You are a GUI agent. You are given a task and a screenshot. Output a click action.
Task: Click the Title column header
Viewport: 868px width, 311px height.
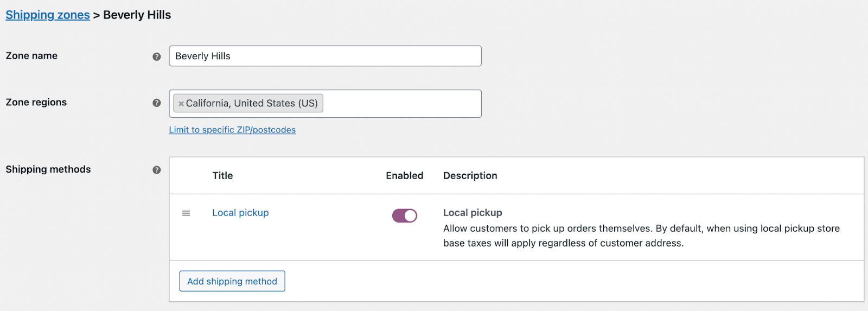tap(222, 176)
